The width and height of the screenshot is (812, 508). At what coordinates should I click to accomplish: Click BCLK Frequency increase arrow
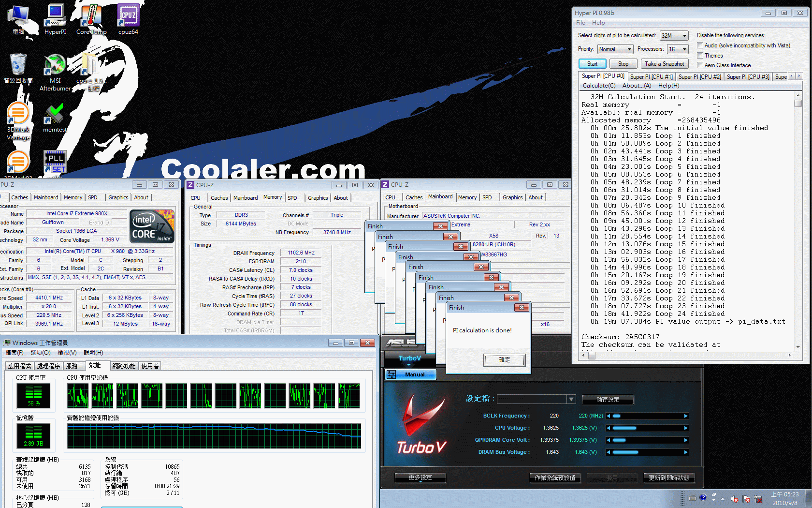[686, 416]
